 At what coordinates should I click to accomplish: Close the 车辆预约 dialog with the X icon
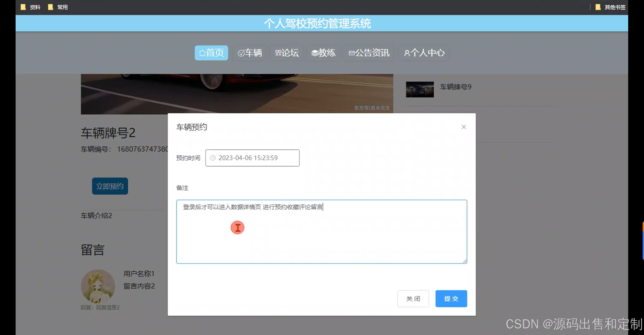[x=464, y=127]
